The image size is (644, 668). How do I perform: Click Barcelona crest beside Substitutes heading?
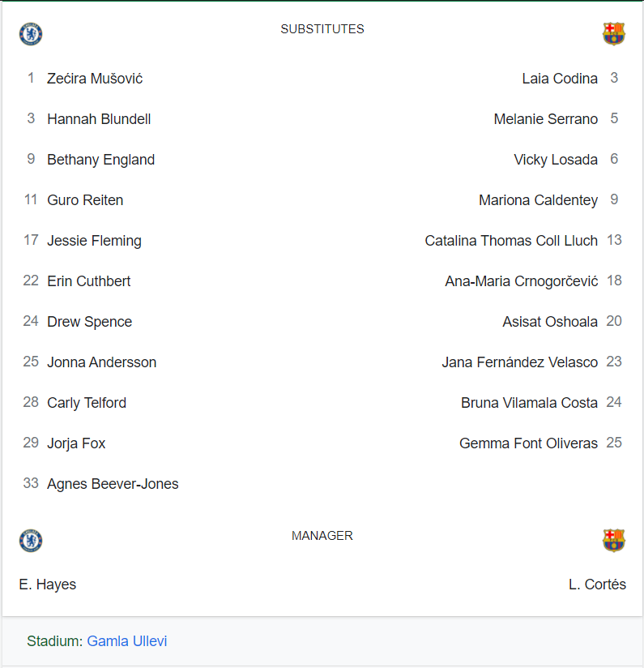click(613, 34)
